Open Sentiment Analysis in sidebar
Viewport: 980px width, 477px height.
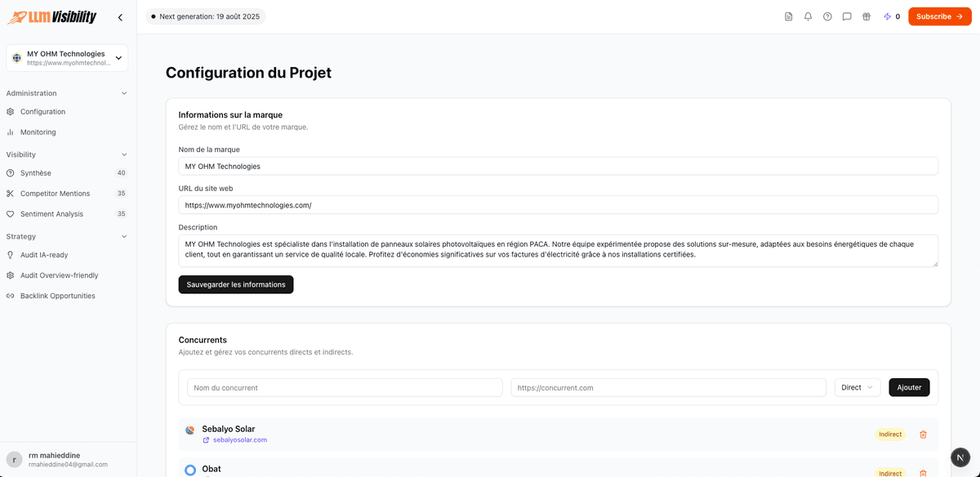(51, 214)
